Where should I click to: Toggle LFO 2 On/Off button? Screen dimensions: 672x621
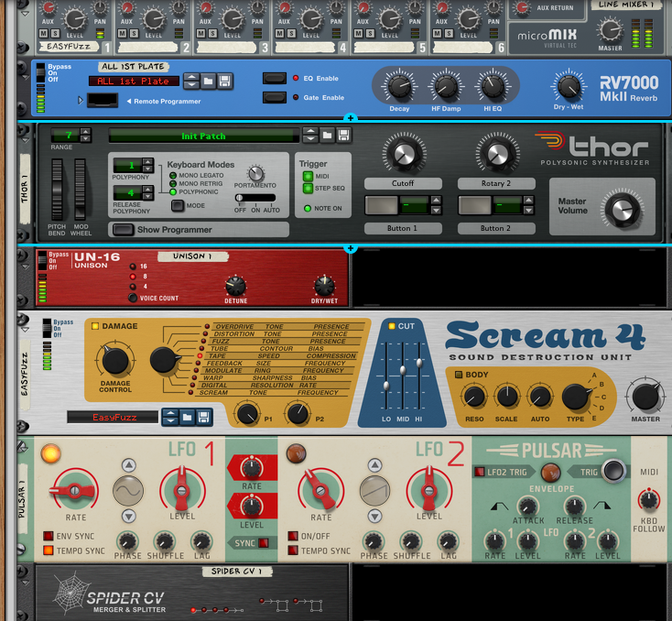tap(293, 536)
